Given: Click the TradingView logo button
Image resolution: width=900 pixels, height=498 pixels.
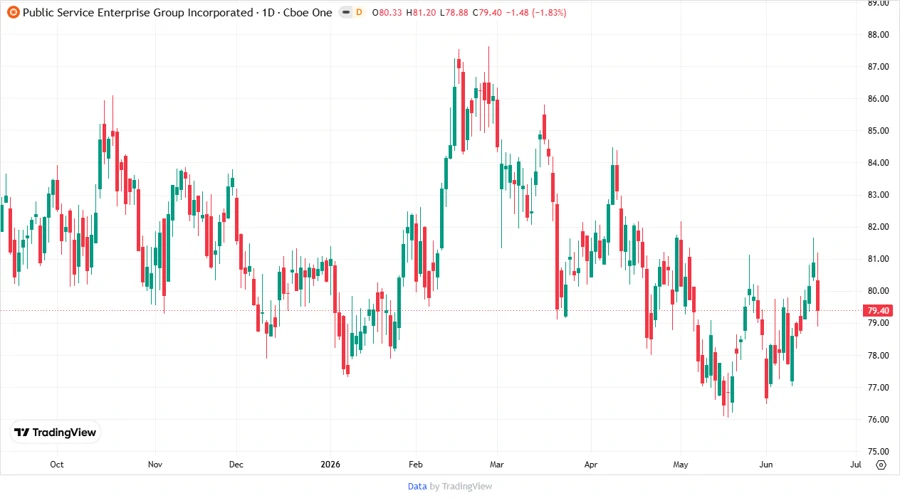Looking at the screenshot, I should click(x=55, y=433).
